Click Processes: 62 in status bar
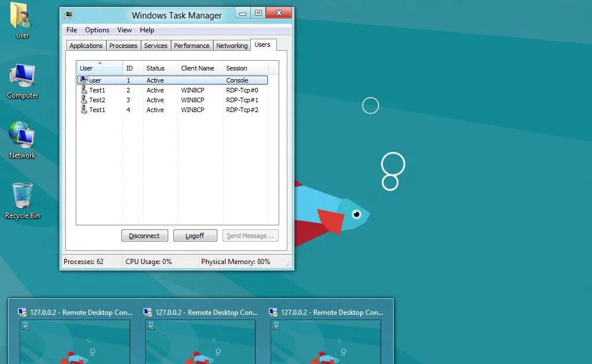The image size is (592, 364). 83,261
